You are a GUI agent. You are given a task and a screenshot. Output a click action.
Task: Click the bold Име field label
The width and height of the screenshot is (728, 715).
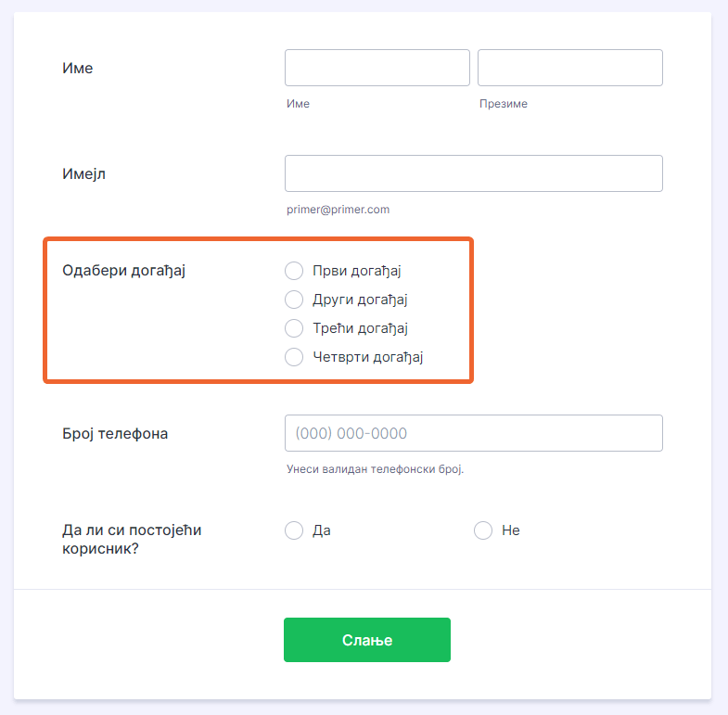(78, 68)
